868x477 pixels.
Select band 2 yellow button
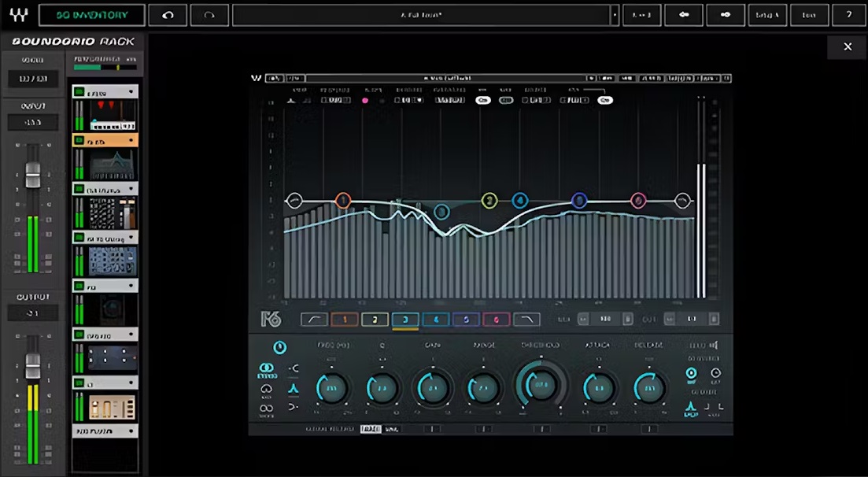point(375,320)
